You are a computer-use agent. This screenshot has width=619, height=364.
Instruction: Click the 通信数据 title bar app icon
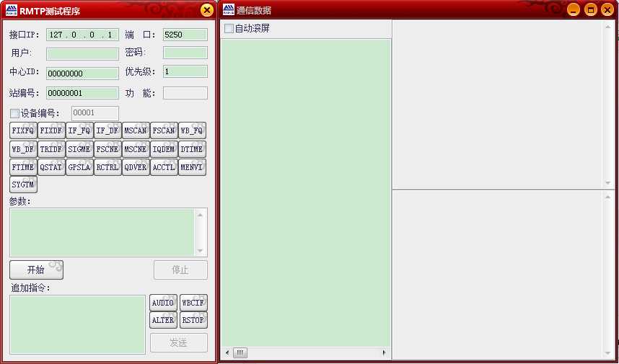(x=229, y=10)
